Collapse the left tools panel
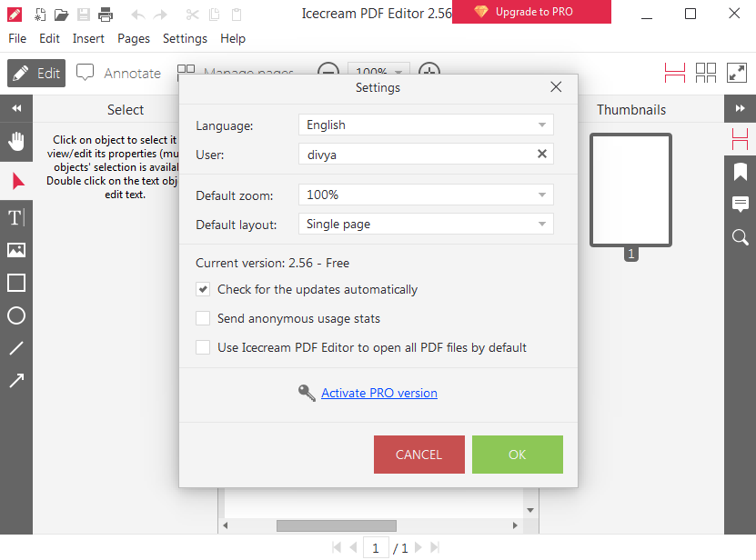The image size is (756, 560). click(16, 108)
